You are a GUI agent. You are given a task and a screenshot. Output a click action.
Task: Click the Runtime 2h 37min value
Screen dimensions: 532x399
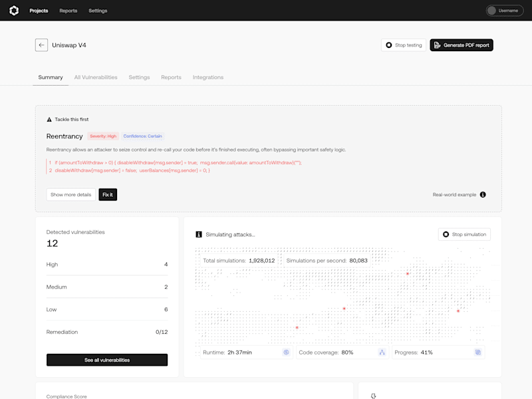coord(239,352)
